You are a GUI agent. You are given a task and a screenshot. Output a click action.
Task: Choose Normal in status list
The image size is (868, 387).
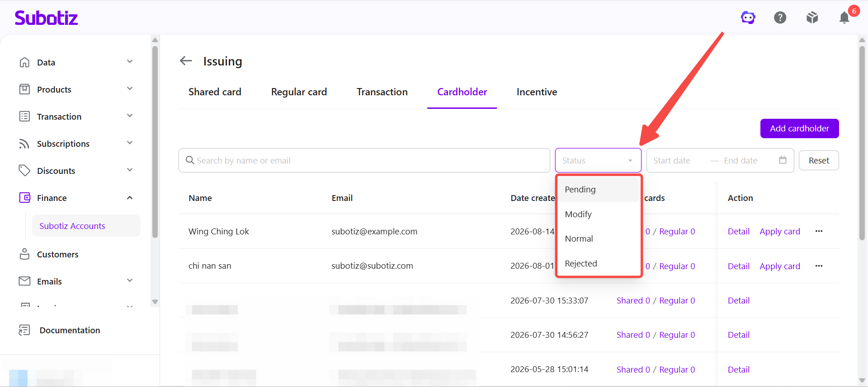pyautogui.click(x=598, y=238)
